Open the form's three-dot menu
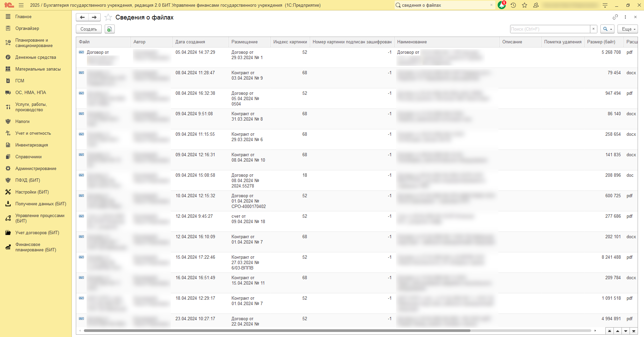The height and width of the screenshot is (337, 644). (625, 17)
